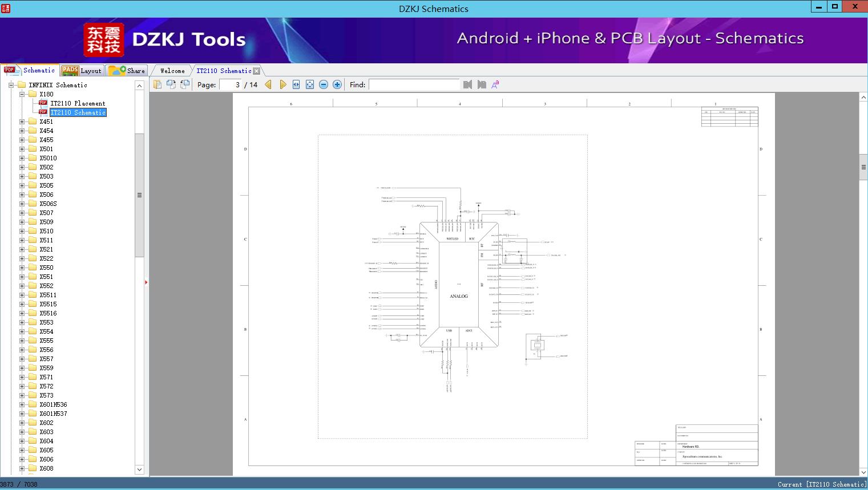868x490 pixels.
Task: Close the IT2110 Schematic tab
Action: tap(257, 71)
